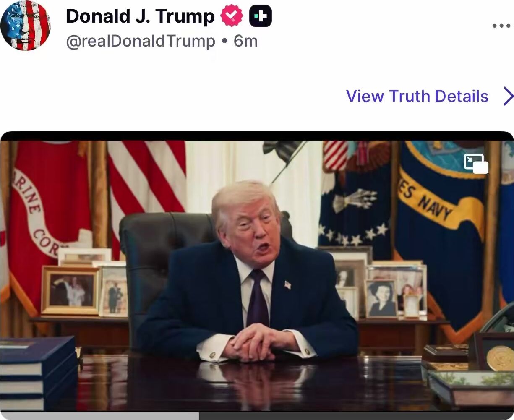
Task: Activate picture-in-picture icon on the video
Action: (476, 164)
